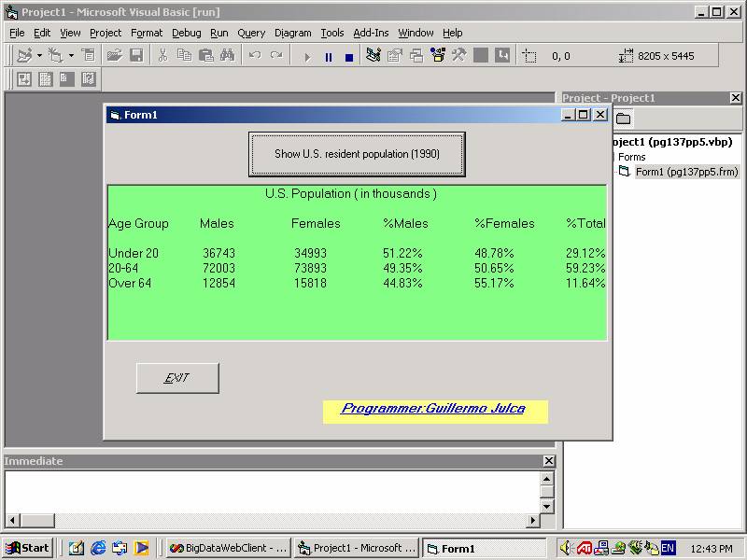The height and width of the screenshot is (560, 747).
Task: Toggle Folders view in Project panel
Action: [x=623, y=119]
